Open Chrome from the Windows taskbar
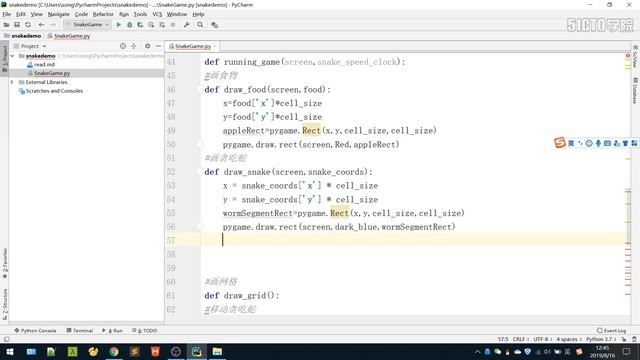Viewport: 640px width, 360px height. 114,351
